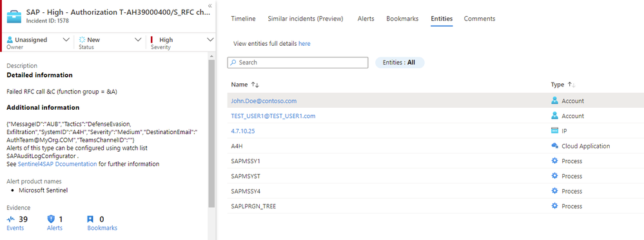Click the Unassigned owner person icon
644x240 pixels.
(10, 40)
